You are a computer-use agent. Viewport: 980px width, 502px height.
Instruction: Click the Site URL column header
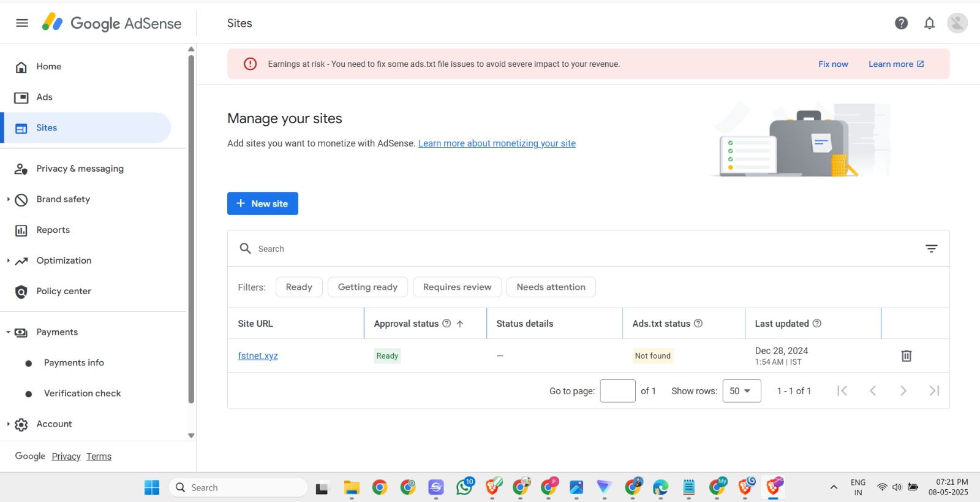(x=255, y=324)
